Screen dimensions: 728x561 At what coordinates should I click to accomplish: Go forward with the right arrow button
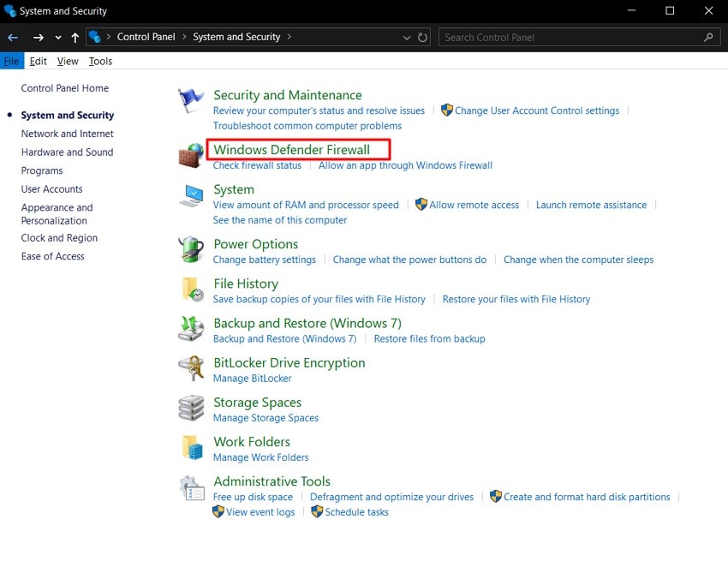point(38,37)
